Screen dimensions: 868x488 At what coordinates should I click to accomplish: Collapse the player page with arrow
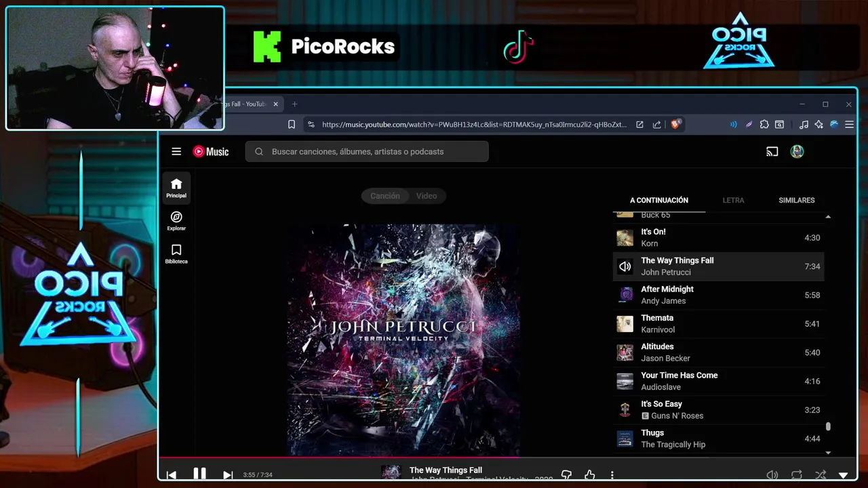coord(844,476)
